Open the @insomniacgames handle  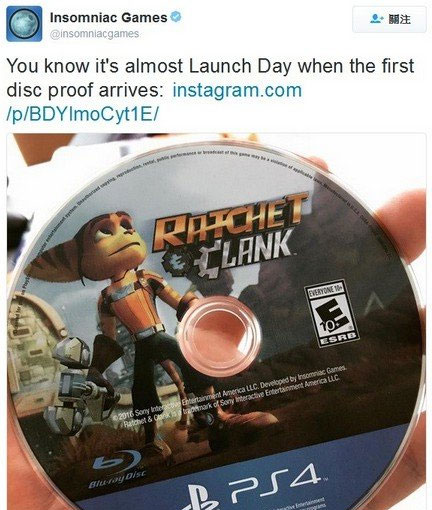coord(94,34)
